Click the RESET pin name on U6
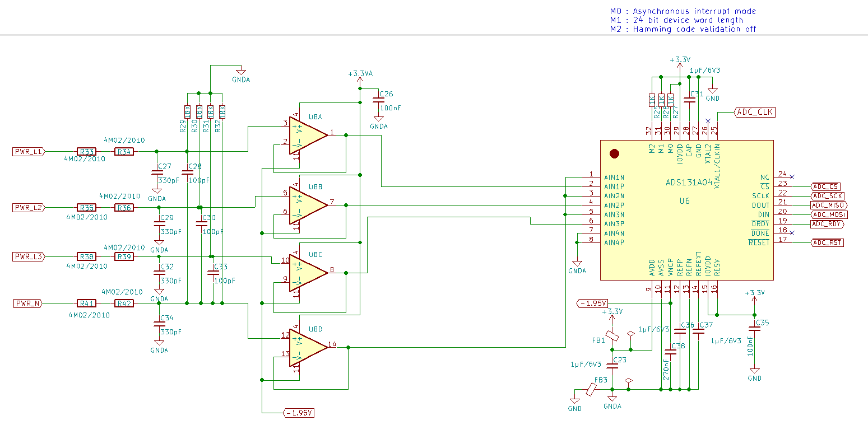Viewport: 868px width, 425px height. (x=759, y=242)
